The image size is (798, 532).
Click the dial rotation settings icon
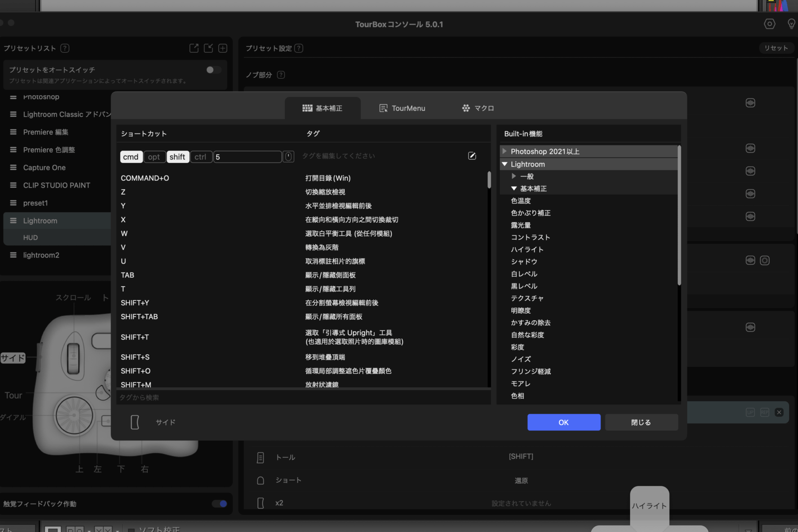pyautogui.click(x=765, y=261)
